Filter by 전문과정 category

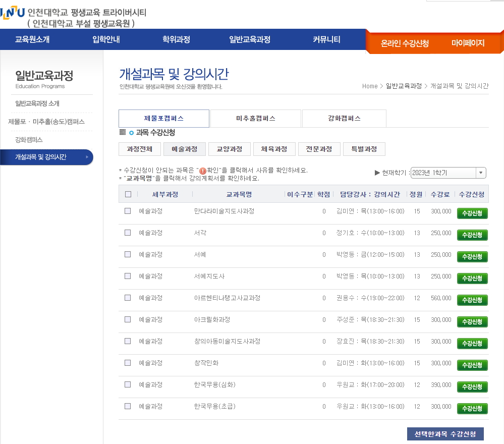319,149
